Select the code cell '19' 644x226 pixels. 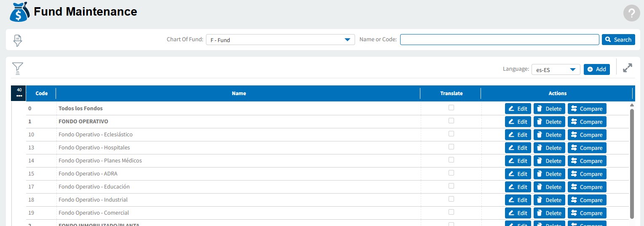[x=41, y=213]
